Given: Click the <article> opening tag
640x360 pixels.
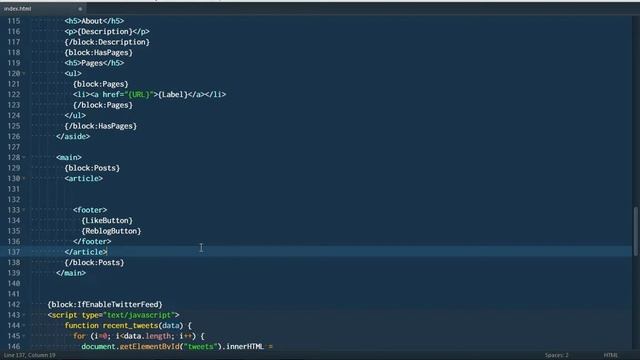Looking at the screenshot, I should [84, 178].
